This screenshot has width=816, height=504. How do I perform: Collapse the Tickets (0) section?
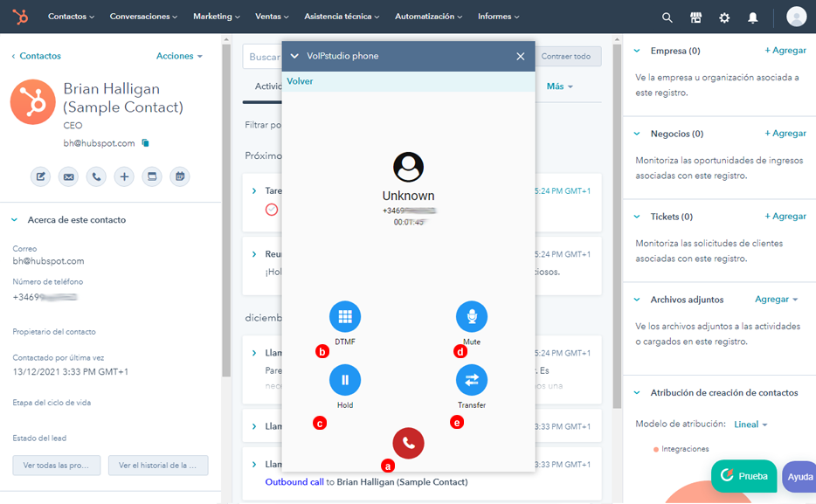click(x=636, y=217)
